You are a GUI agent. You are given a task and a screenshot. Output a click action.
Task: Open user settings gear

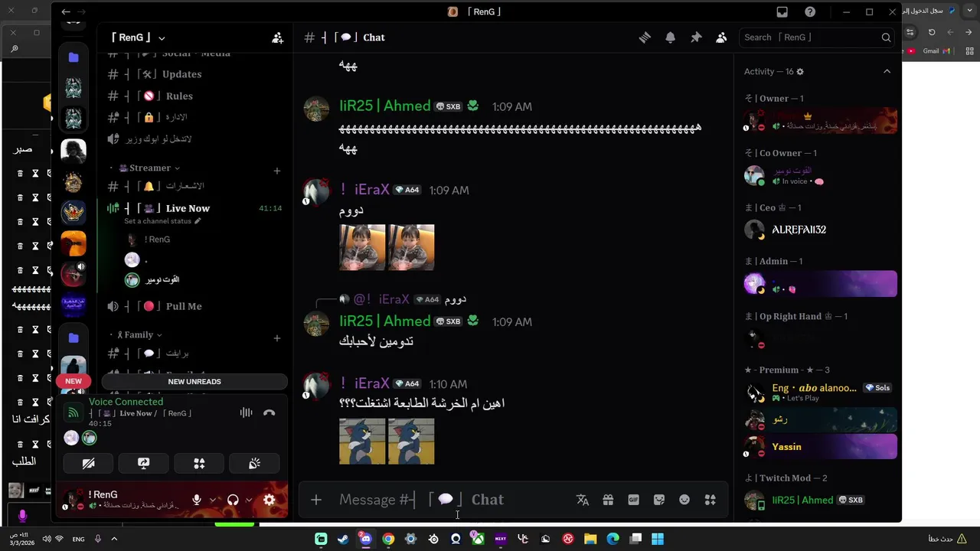point(269,500)
